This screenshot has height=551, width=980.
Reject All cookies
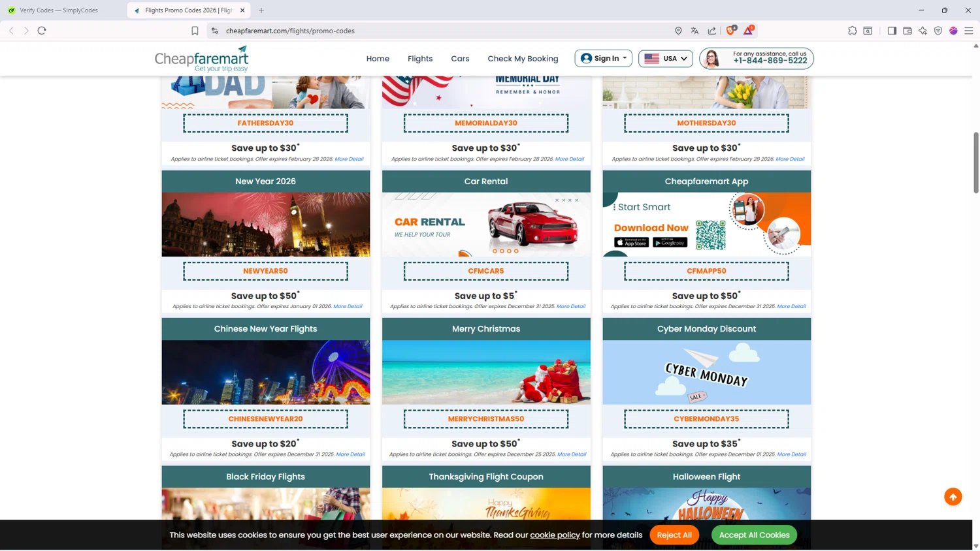coord(674,535)
